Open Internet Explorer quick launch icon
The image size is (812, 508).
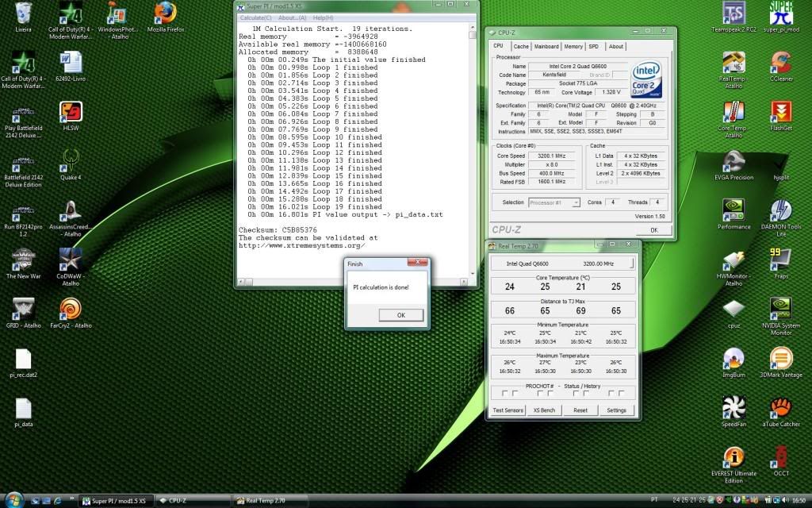point(57,501)
